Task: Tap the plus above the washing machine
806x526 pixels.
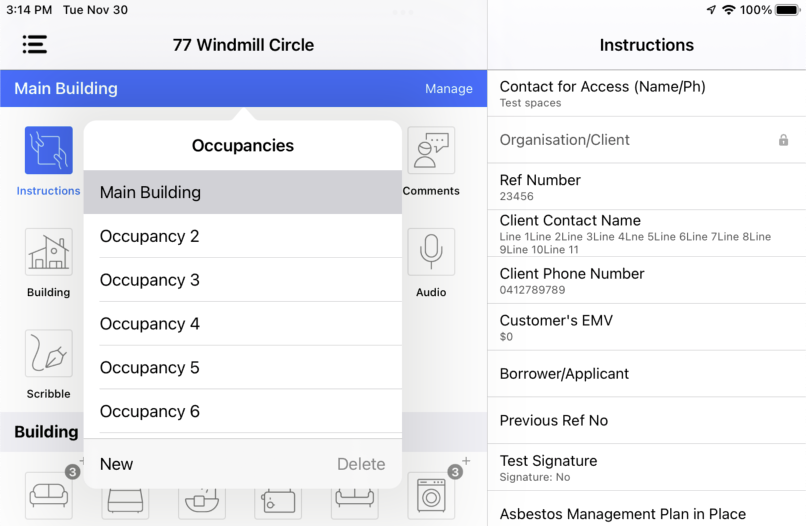Action: click(x=466, y=461)
